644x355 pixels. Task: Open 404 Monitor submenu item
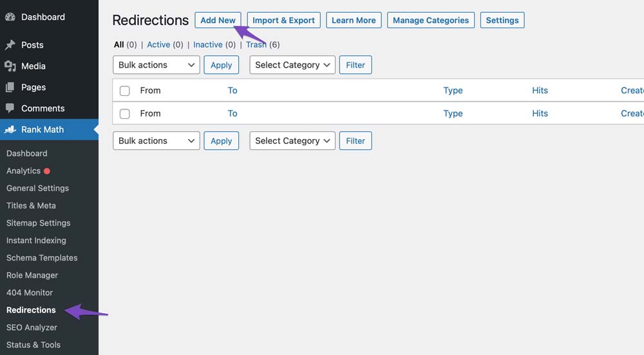click(x=30, y=293)
